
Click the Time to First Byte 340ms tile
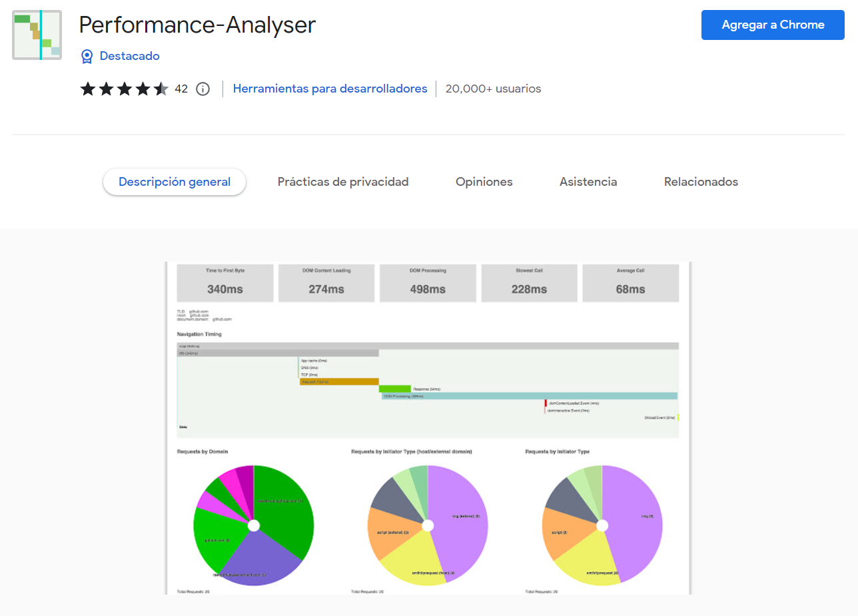[x=225, y=283]
